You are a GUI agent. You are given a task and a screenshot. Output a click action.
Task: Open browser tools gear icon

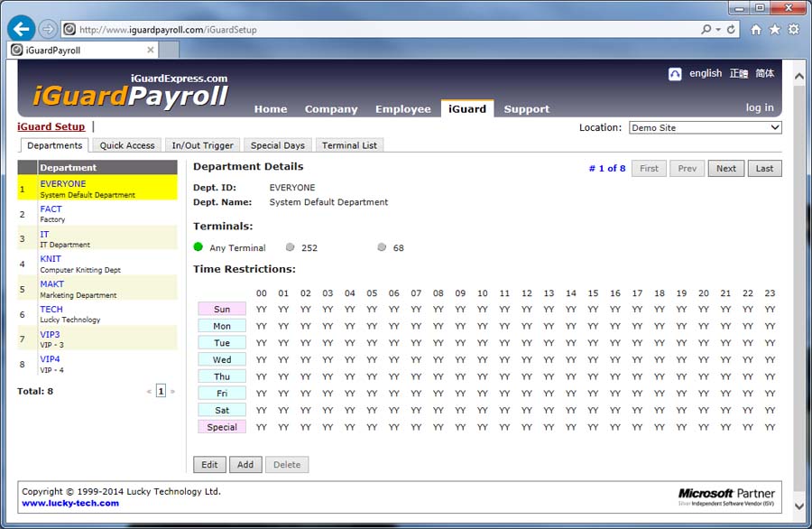[x=793, y=30]
